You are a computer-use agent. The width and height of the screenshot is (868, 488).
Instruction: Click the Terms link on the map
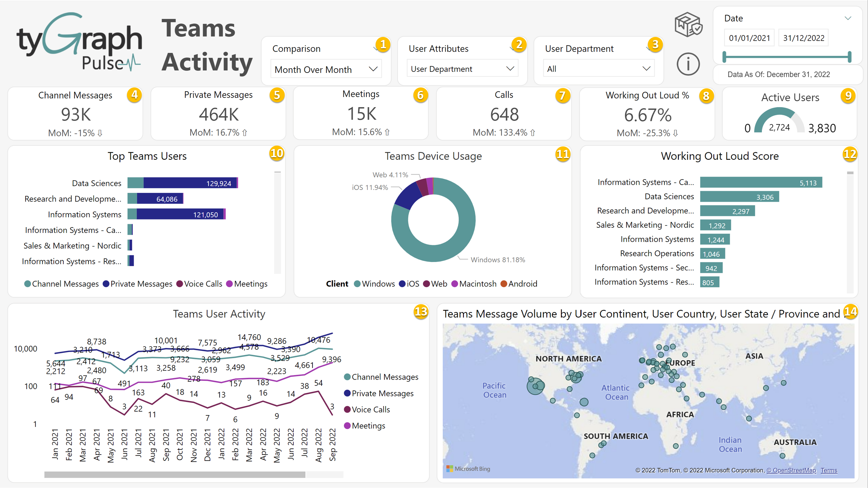click(x=828, y=470)
